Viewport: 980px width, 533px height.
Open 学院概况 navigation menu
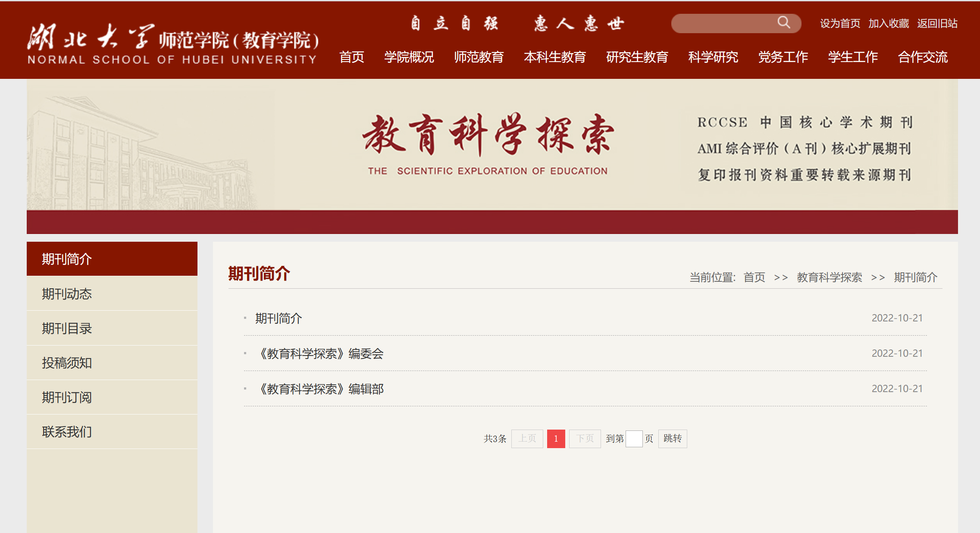pyautogui.click(x=409, y=57)
